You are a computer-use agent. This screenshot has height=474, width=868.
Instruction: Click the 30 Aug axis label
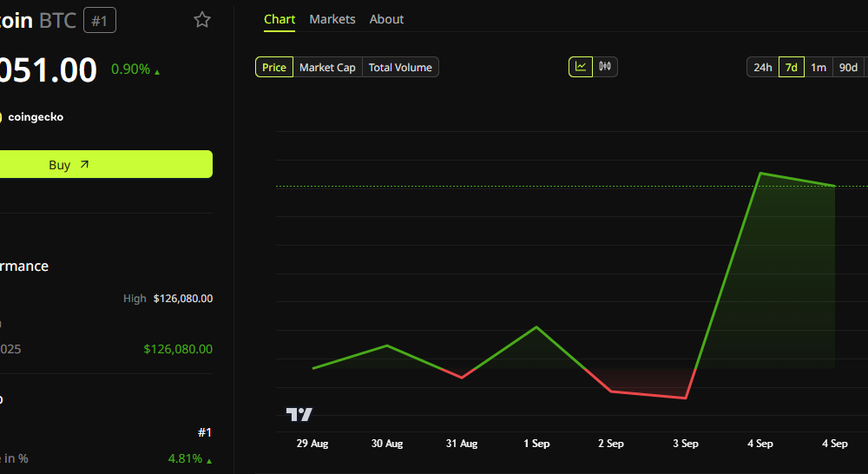[x=387, y=444]
